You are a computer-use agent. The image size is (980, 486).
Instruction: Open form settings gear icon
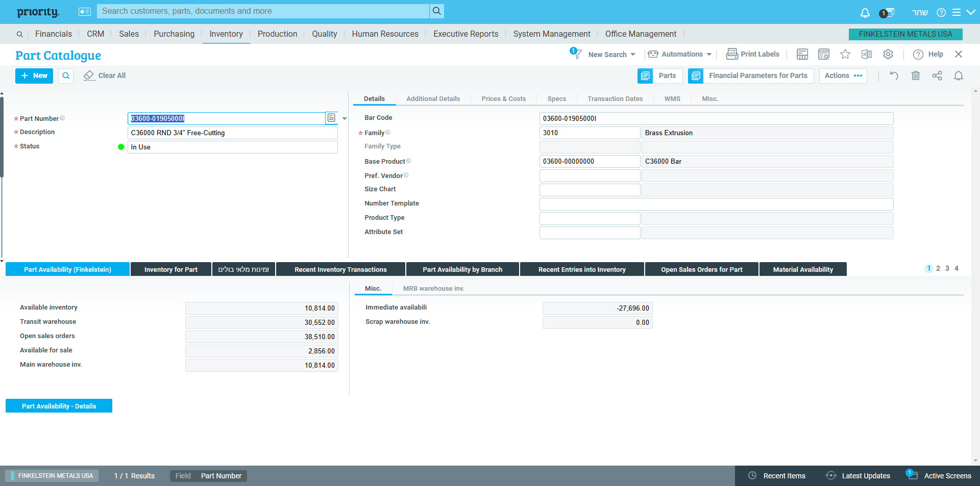888,54
